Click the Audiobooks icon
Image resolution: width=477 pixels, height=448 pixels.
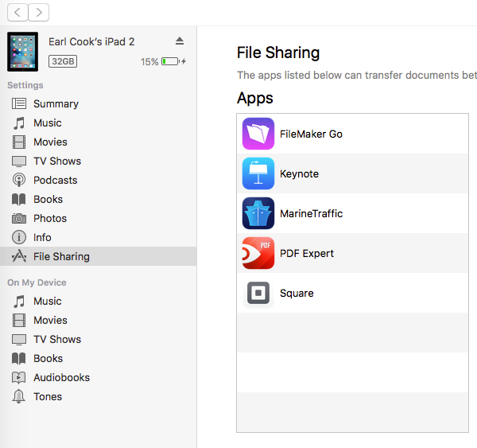coord(19,378)
